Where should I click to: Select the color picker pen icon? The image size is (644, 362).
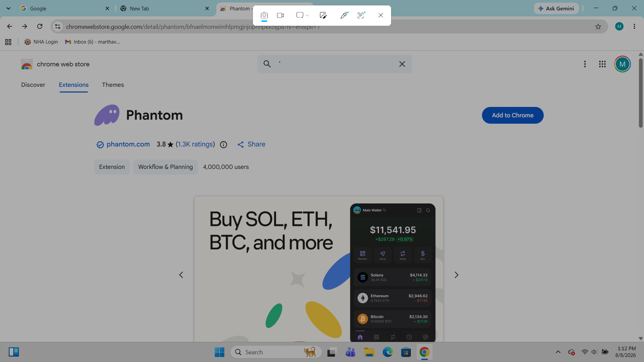click(344, 15)
